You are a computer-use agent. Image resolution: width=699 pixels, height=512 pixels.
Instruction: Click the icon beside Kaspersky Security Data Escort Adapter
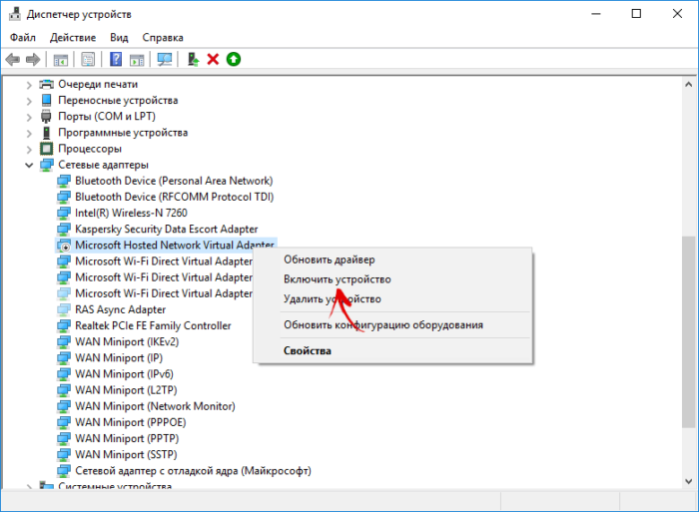(x=64, y=229)
